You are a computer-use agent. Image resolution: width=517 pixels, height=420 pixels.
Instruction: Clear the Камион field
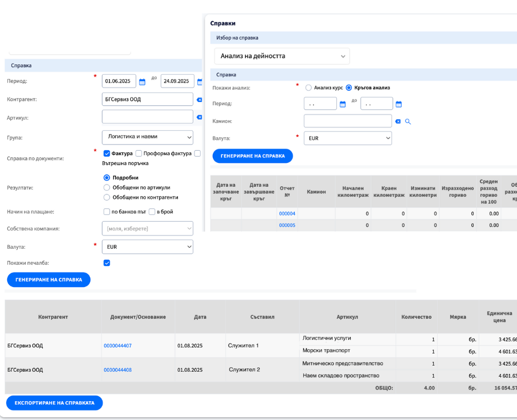coord(397,121)
